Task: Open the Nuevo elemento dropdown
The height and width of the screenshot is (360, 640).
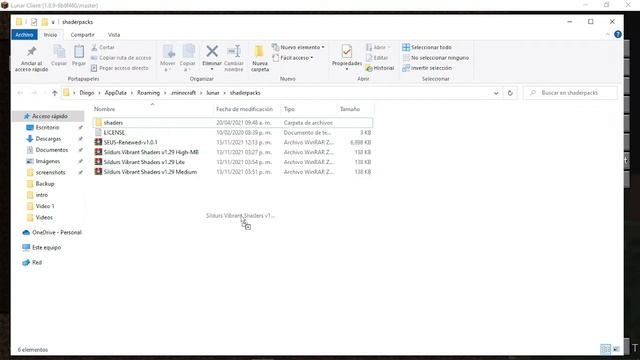Action: click(x=298, y=47)
